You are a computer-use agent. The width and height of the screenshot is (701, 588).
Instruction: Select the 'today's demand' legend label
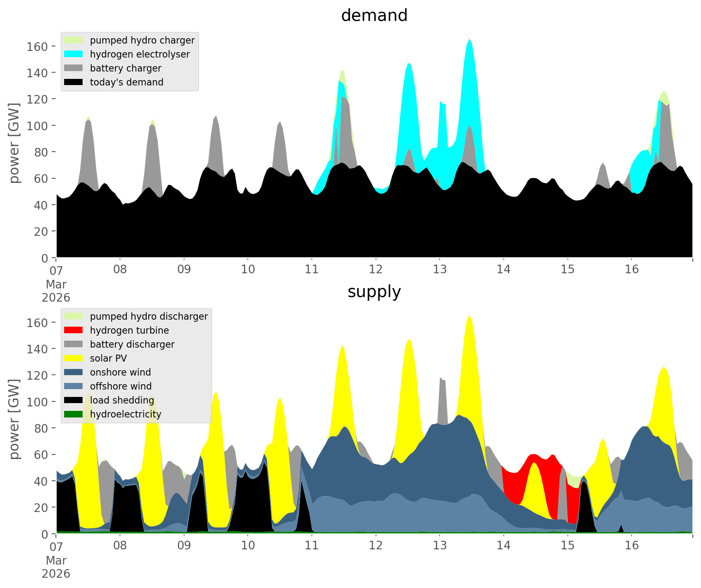click(127, 82)
